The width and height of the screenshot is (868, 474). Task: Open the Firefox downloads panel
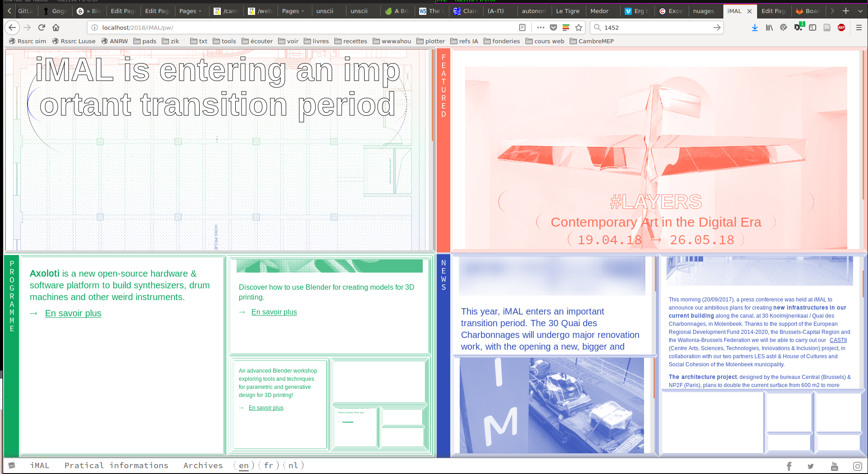click(754, 27)
